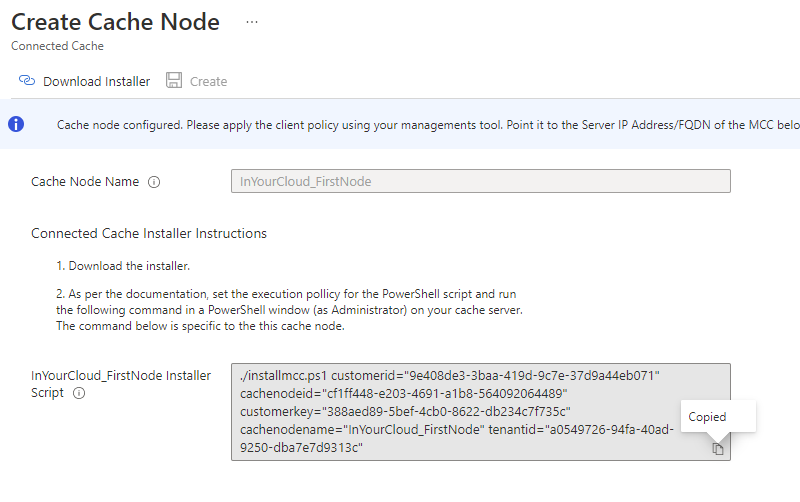Show info tooltip for Cache Node Name
Screen dimensions: 800x502
[154, 182]
